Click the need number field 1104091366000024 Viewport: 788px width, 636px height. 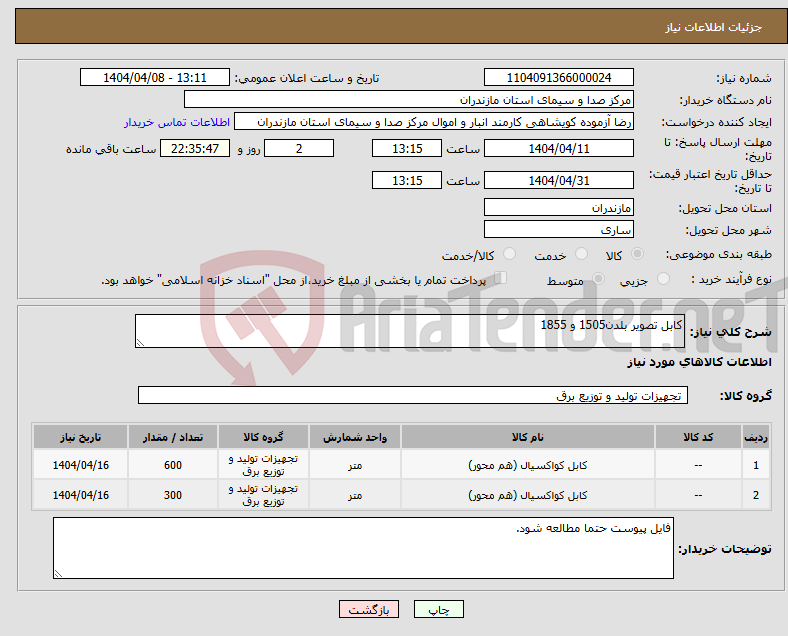pos(558,78)
